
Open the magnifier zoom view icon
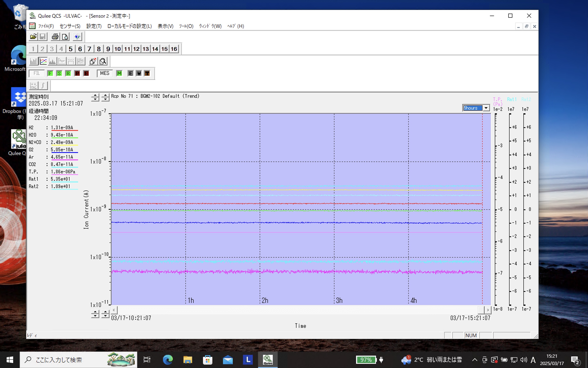103,61
